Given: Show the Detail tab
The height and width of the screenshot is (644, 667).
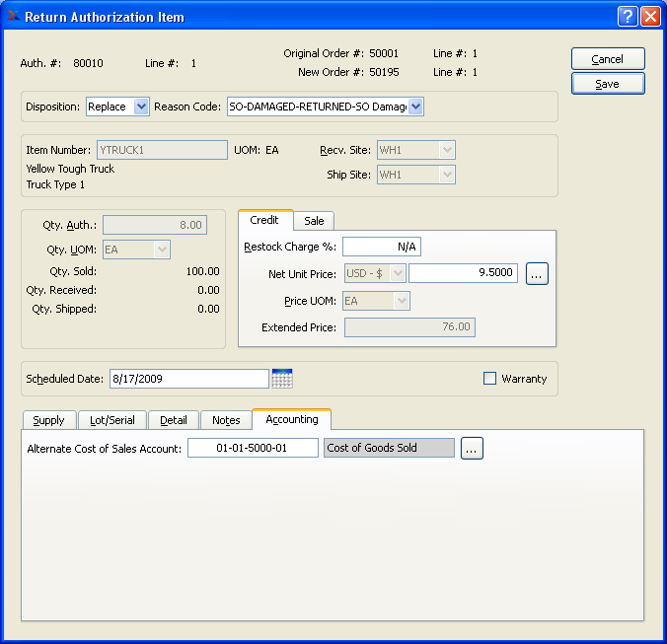Looking at the screenshot, I should [174, 420].
